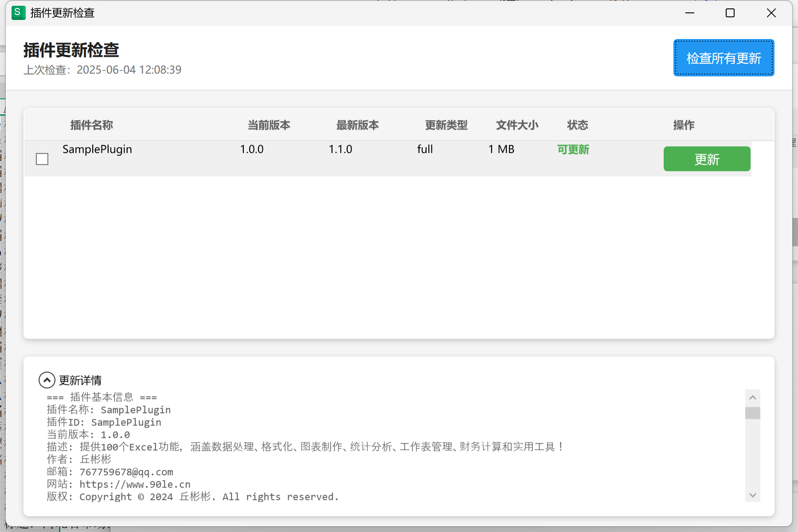Click the 文件大小 column header
Image resolution: width=798 pixels, height=532 pixels.
(x=517, y=125)
